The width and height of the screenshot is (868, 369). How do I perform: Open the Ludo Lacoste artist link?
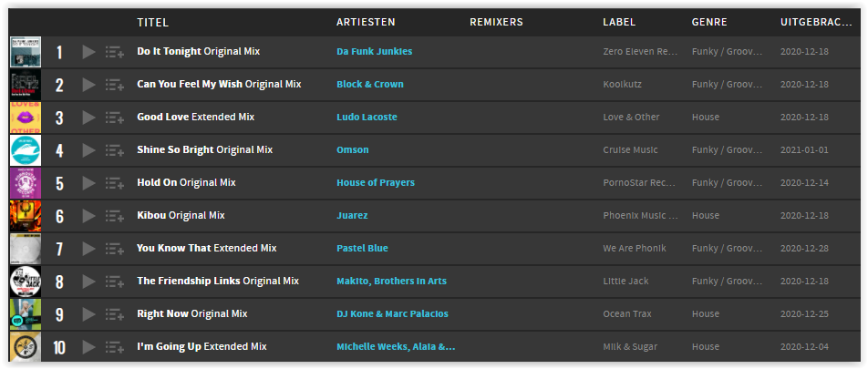point(367,117)
